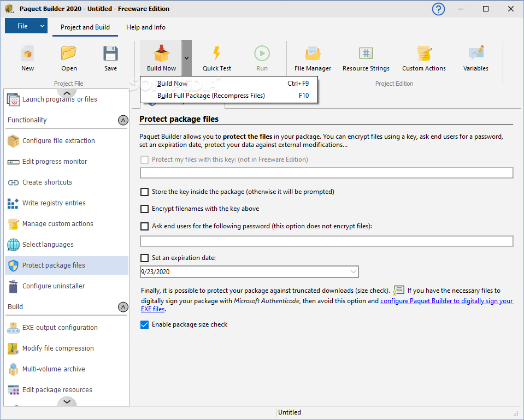This screenshot has width=524, height=420.
Task: Open Configure uninstaller page
Action: point(67,286)
